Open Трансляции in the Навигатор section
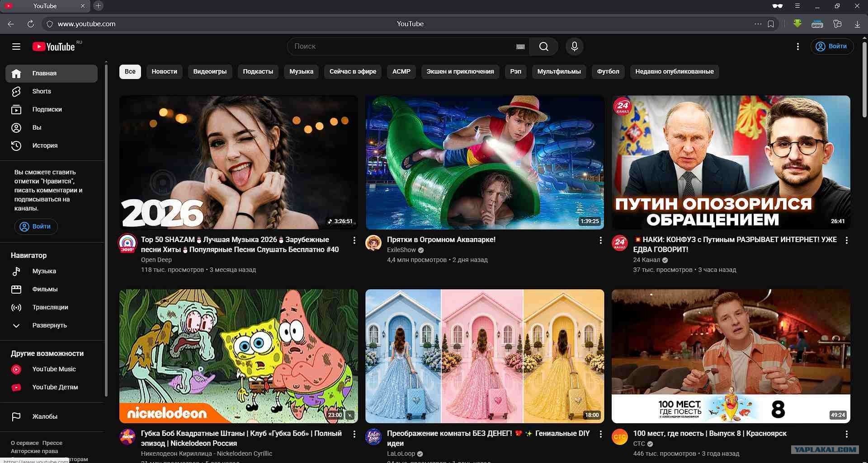868x463 pixels. coord(52,307)
